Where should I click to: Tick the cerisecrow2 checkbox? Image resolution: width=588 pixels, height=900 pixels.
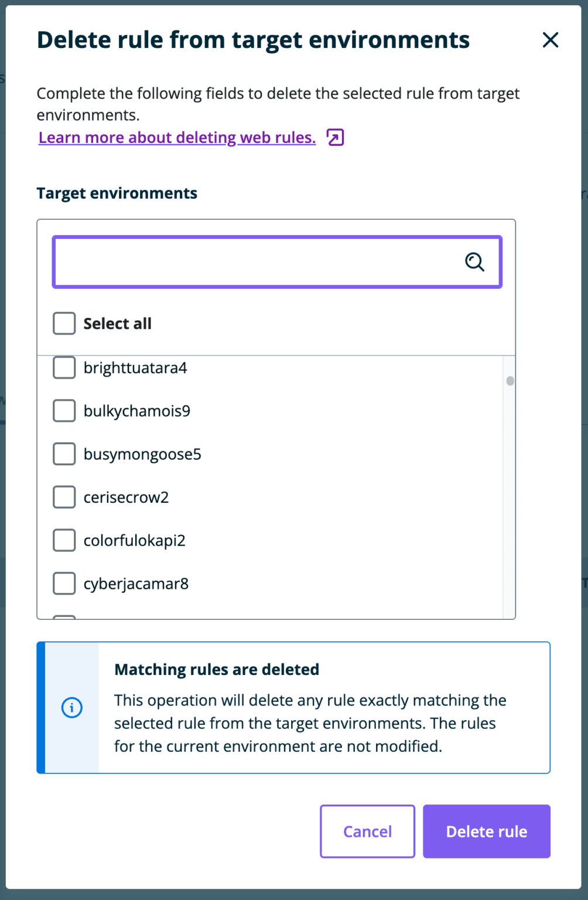point(64,497)
